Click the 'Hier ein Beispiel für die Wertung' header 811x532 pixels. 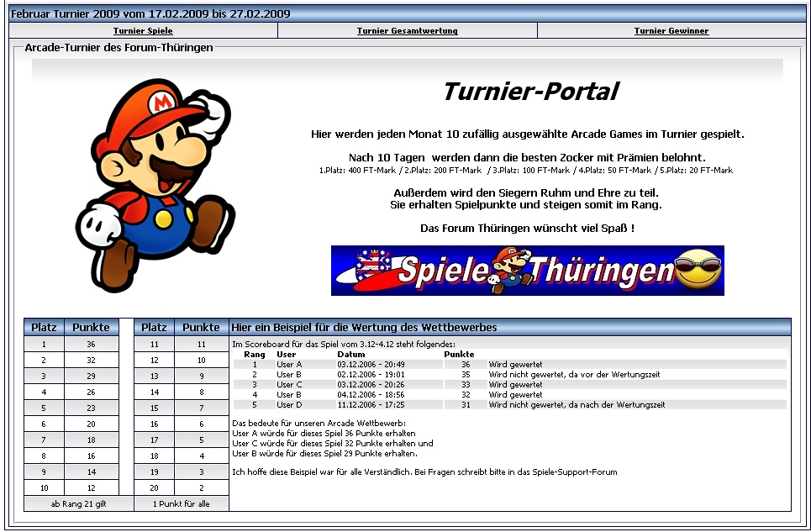coord(510,327)
